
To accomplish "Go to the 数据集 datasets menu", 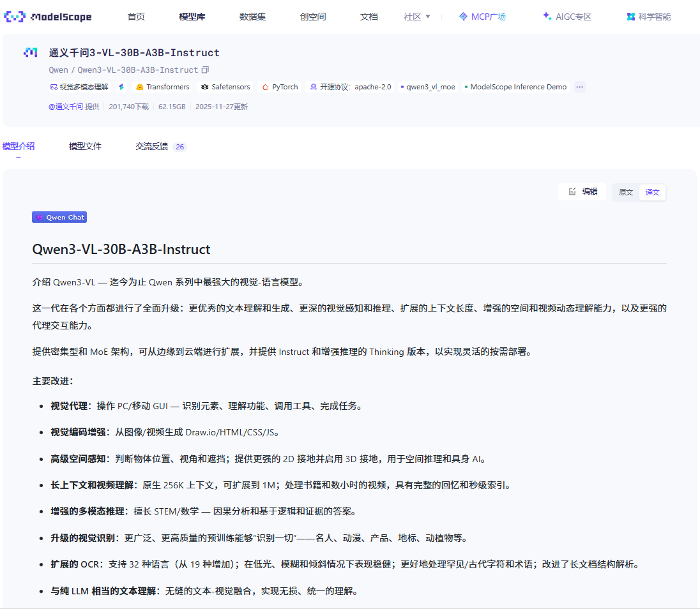I will point(252,17).
